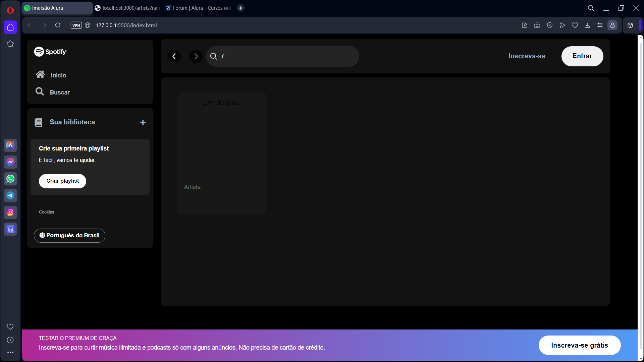Open extensions cube icon
The height and width of the screenshot is (362, 644).
click(630, 25)
